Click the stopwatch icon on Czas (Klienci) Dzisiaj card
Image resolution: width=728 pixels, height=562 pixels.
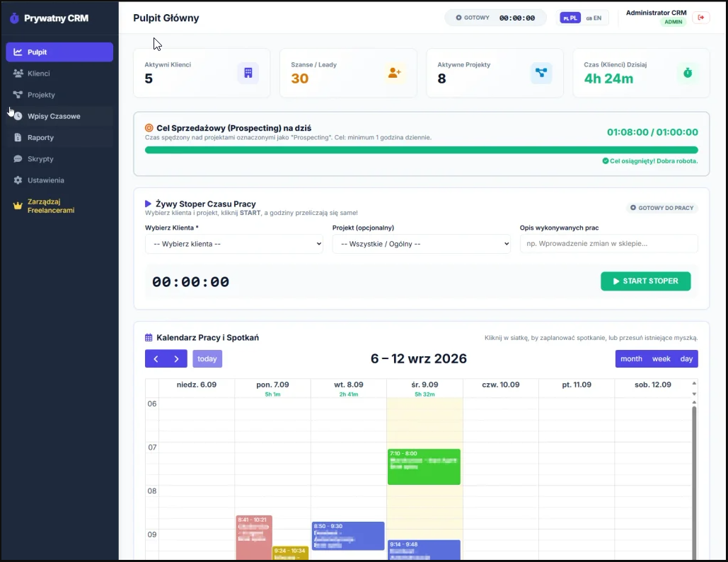point(688,73)
